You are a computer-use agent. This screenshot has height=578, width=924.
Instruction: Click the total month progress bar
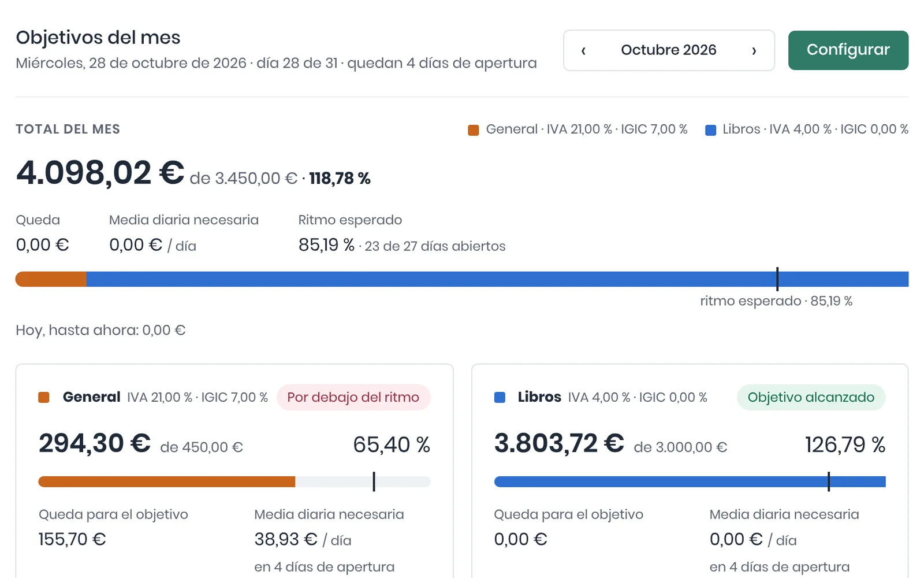[x=462, y=279]
